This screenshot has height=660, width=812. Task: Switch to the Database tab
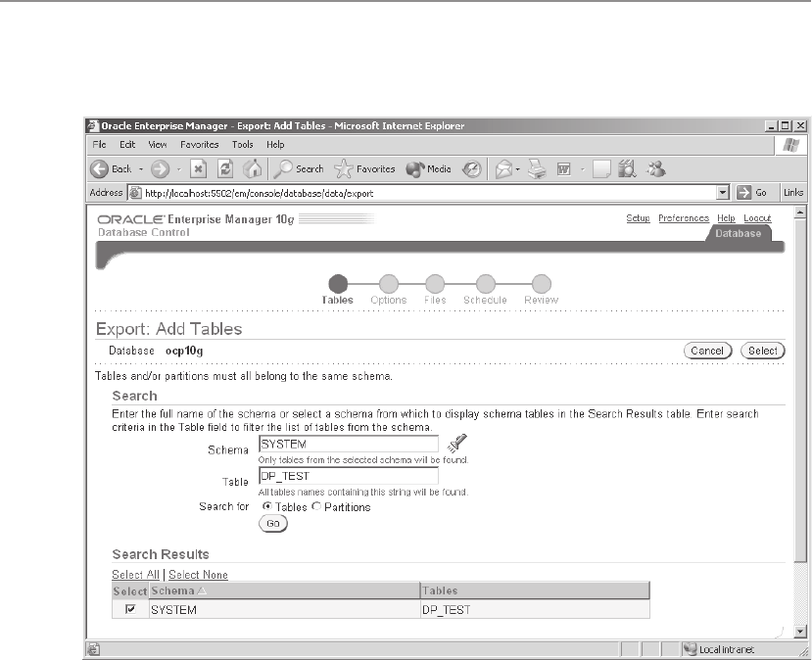pos(738,233)
